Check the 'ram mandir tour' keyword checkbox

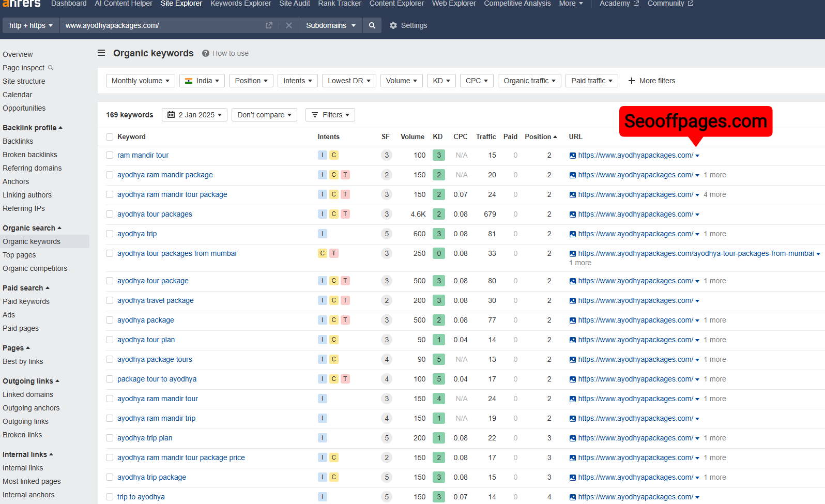point(110,155)
